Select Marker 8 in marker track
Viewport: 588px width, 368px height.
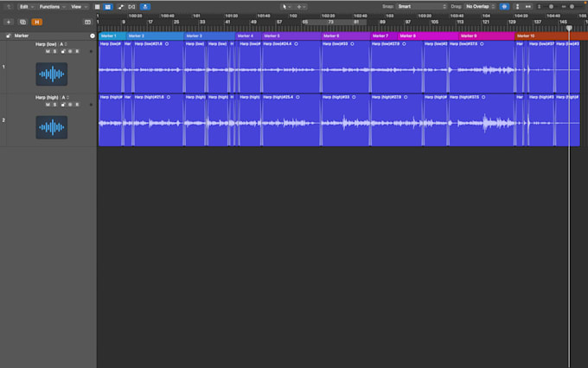428,36
